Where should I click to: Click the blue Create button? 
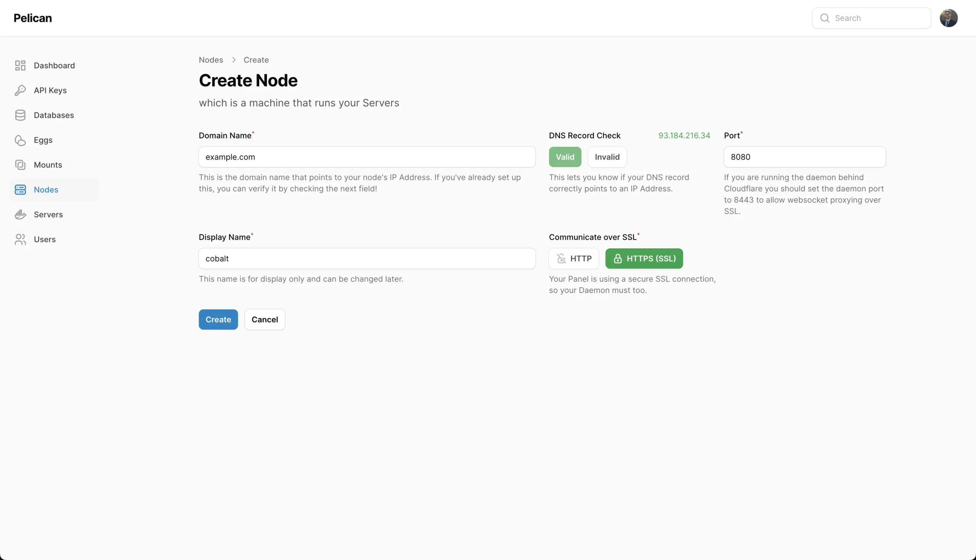pos(218,320)
